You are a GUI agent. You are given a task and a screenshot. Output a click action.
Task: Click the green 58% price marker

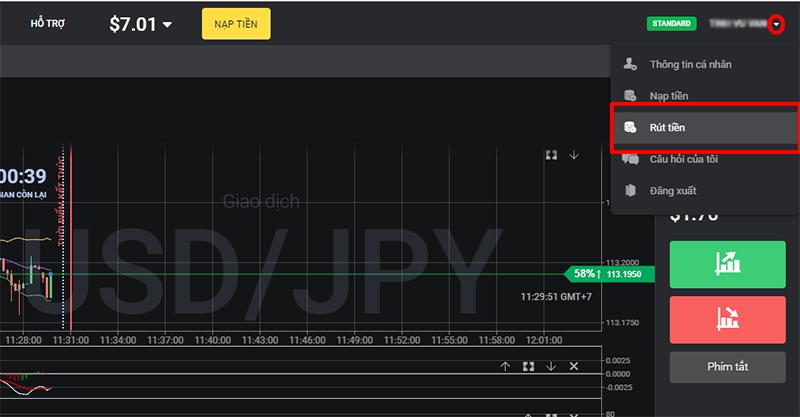point(581,274)
